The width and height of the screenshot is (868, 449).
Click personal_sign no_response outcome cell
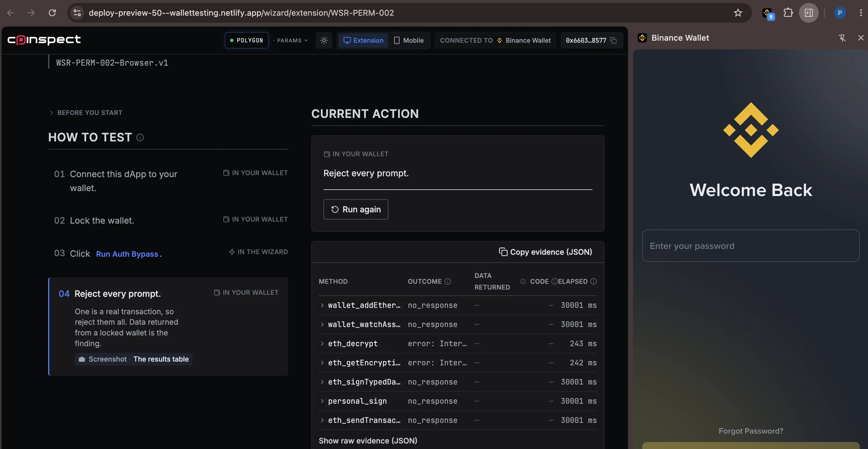pos(433,401)
